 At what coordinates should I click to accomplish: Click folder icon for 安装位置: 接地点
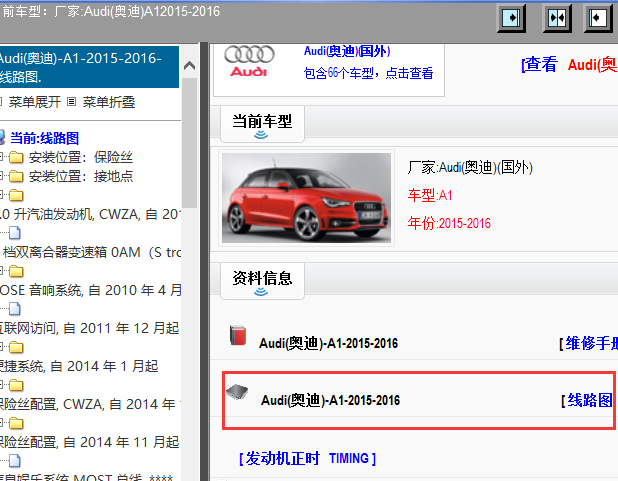click(16, 176)
